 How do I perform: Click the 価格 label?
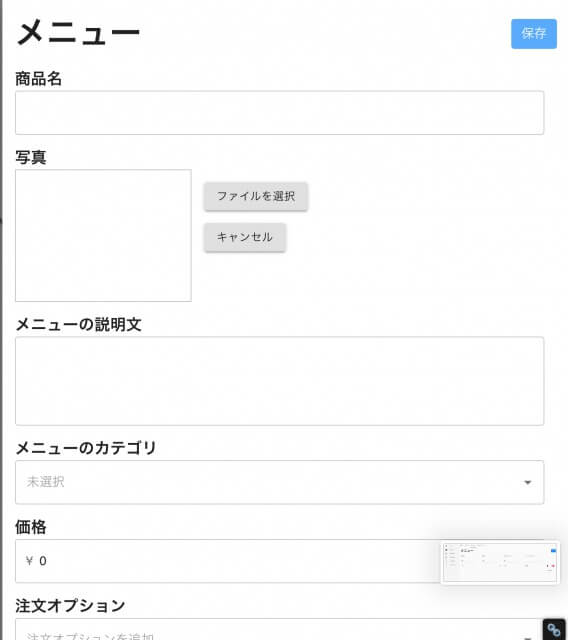pos(31,527)
